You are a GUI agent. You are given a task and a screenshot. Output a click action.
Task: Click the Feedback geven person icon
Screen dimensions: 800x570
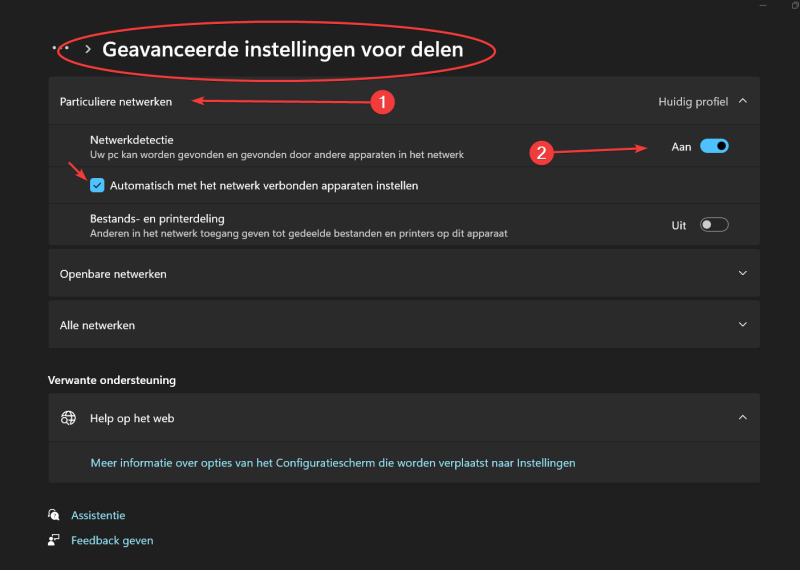click(54, 540)
